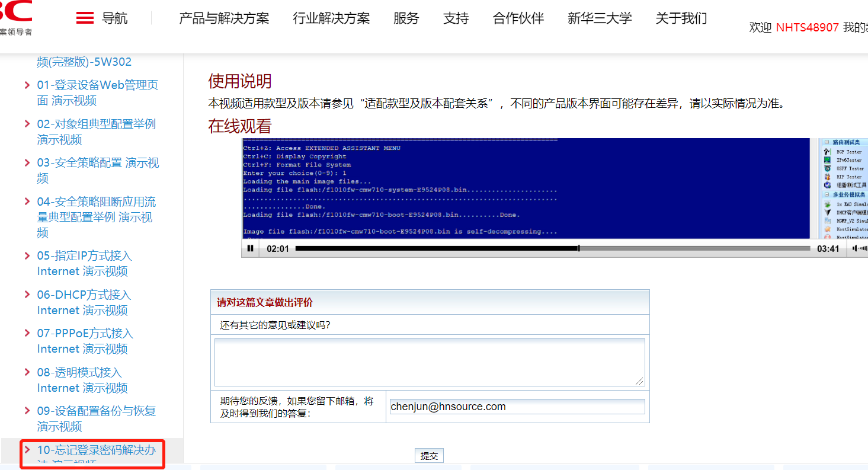Open 06-DHCP方式接入Internet 演示视频
The height and width of the screenshot is (470, 868).
[x=84, y=302]
